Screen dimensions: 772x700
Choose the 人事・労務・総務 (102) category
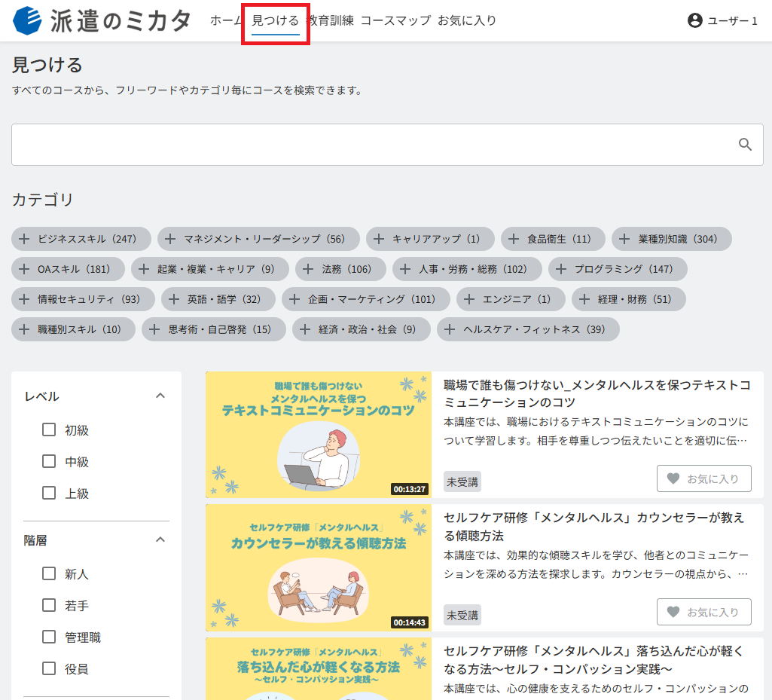[x=467, y=269]
